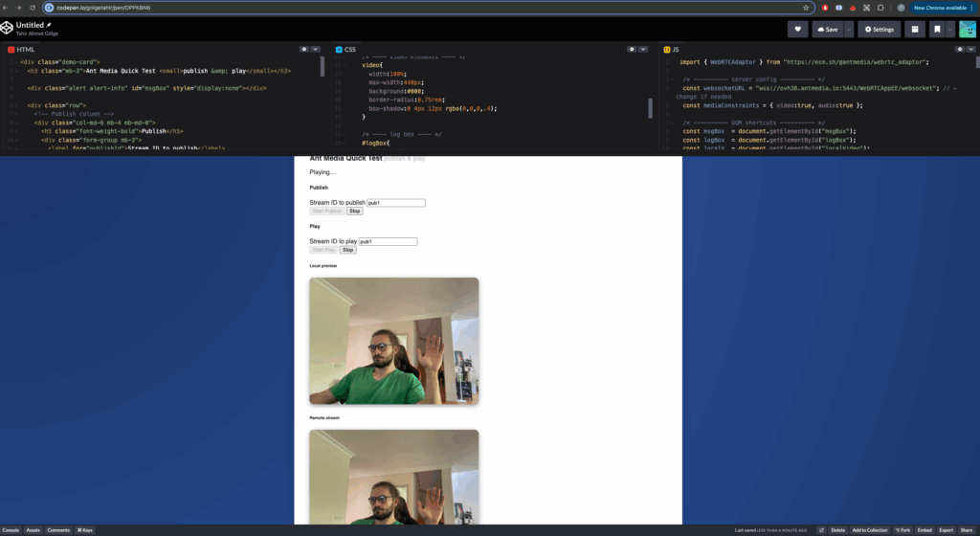
Task: Save the pen
Action: (x=828, y=30)
